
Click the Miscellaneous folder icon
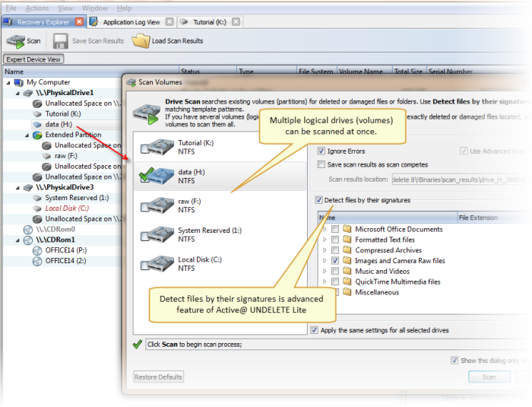point(347,292)
